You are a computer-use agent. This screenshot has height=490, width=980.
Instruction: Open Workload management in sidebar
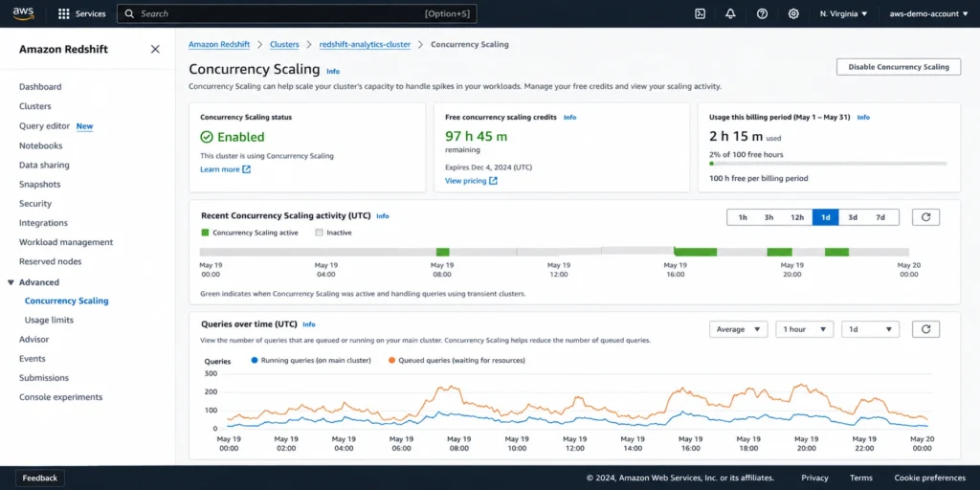click(x=66, y=242)
